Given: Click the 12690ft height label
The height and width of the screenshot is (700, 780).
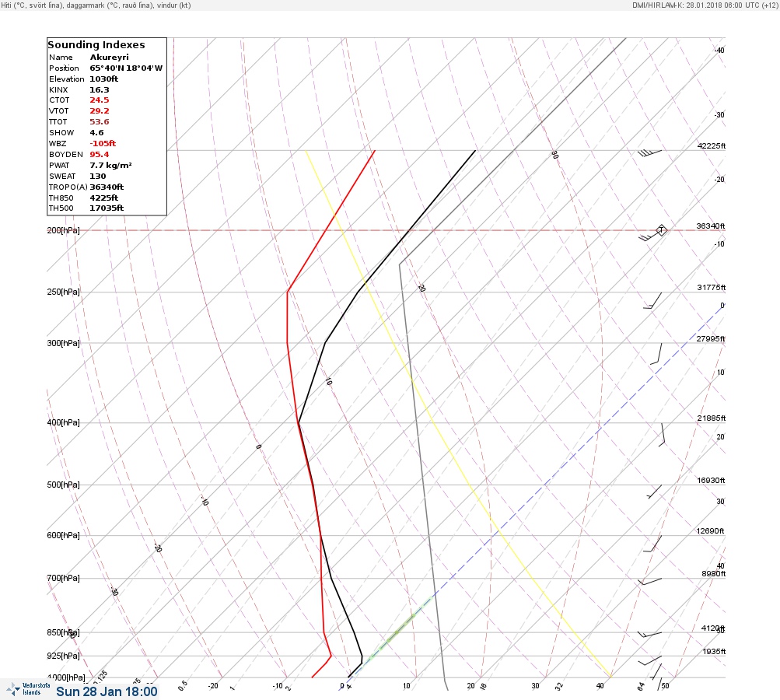Looking at the screenshot, I should tap(710, 531).
